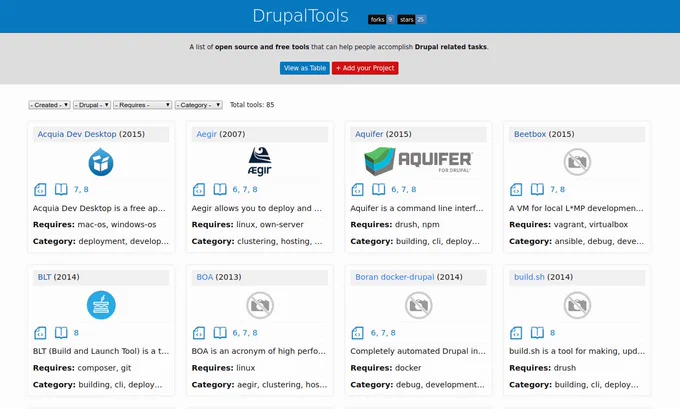Click the no-image placeholder on BOA card
680x409 pixels.
(260, 305)
